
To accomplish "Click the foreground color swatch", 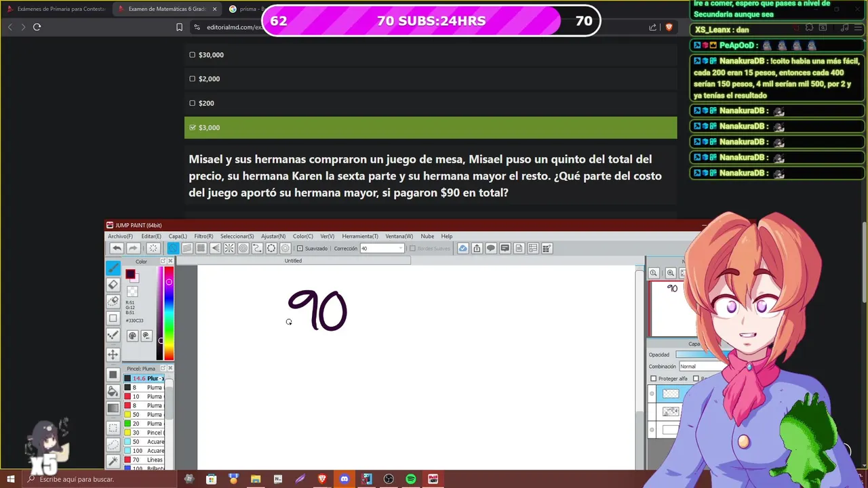I will tap(130, 274).
